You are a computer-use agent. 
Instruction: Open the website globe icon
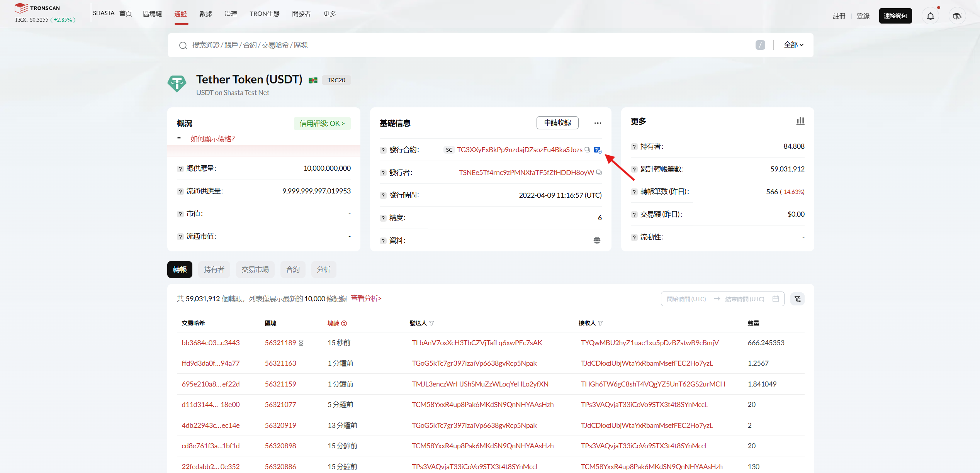597,241
